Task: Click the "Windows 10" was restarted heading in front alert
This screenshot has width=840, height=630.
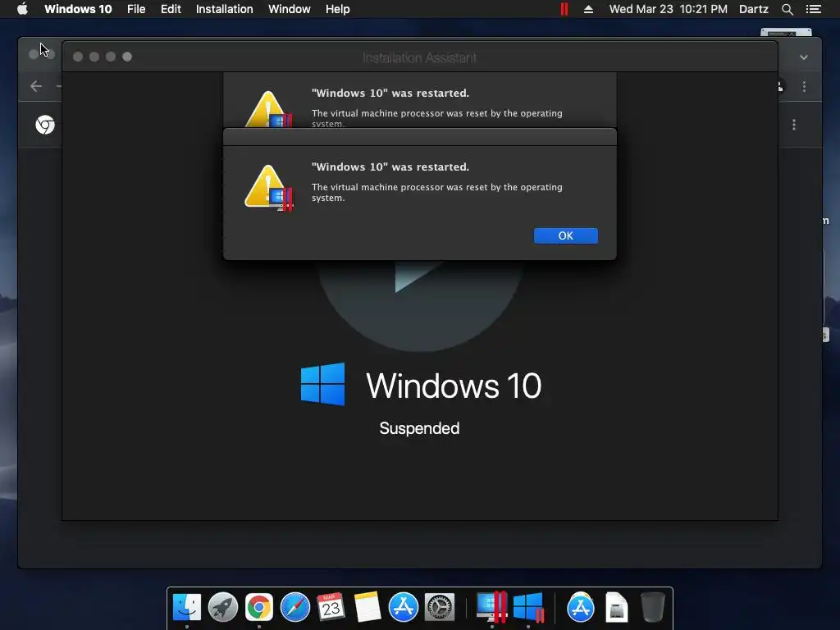Action: pos(390,167)
